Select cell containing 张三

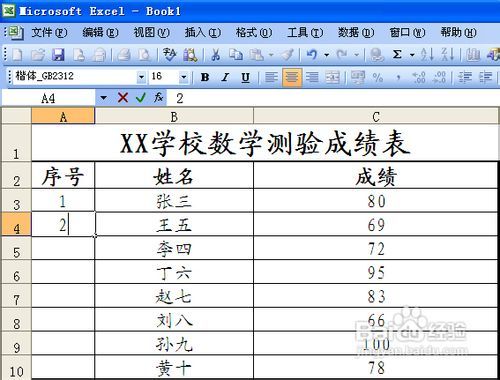coord(174,201)
